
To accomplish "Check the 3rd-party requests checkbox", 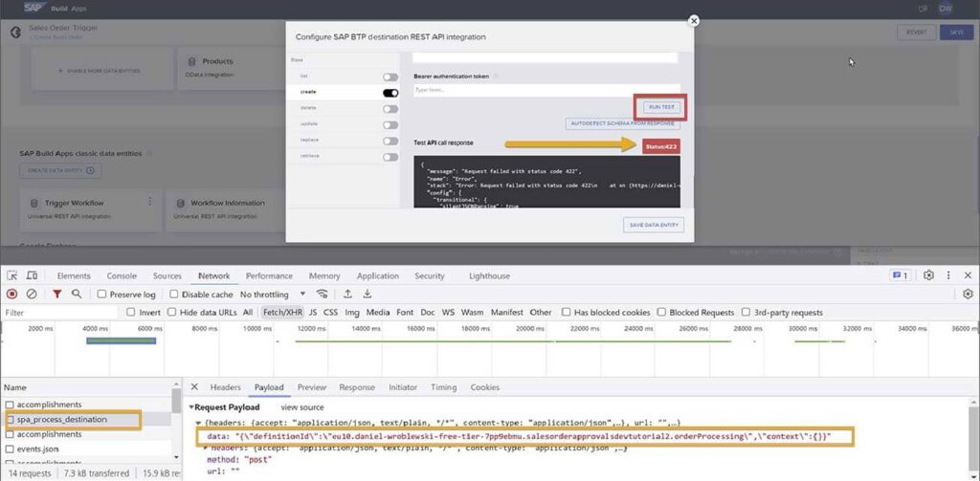I will pos(746,313).
